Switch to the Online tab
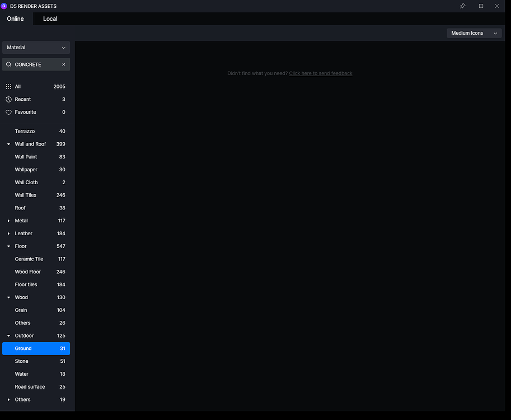This screenshot has width=511, height=420. 15,18
